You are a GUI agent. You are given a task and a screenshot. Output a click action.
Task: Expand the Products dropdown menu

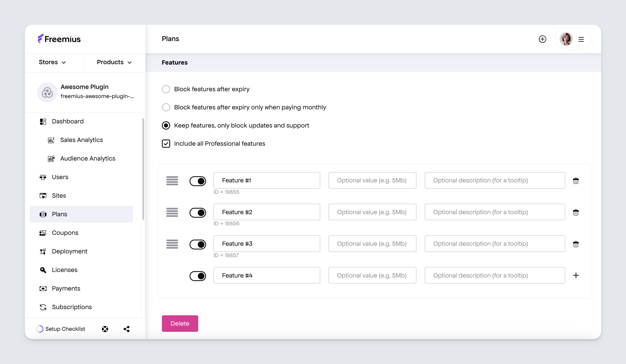[114, 62]
